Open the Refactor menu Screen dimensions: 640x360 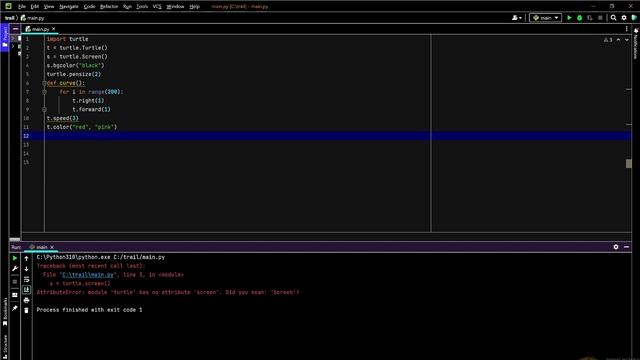[109, 7]
